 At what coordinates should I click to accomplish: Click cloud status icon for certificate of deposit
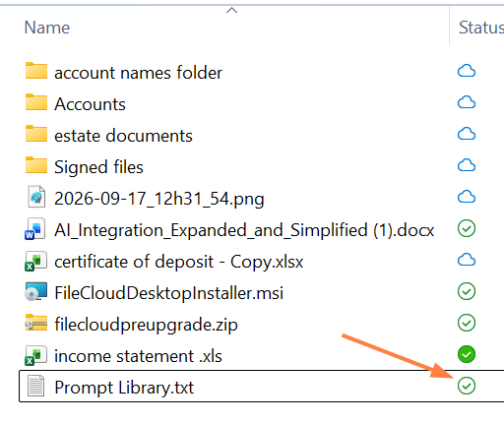(x=467, y=260)
